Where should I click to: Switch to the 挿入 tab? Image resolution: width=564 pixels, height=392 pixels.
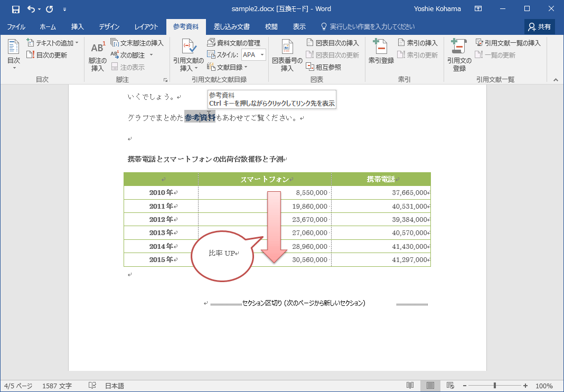click(x=77, y=26)
